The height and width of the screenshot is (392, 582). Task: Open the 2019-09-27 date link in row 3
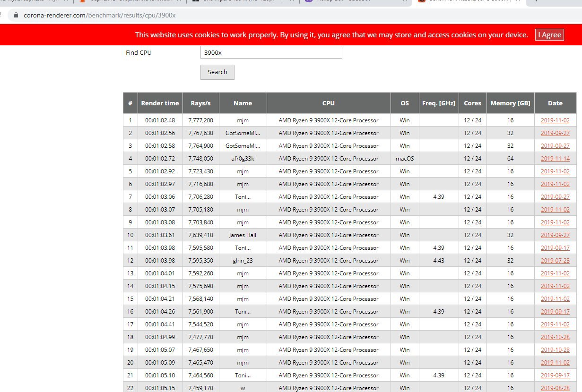pyautogui.click(x=555, y=146)
